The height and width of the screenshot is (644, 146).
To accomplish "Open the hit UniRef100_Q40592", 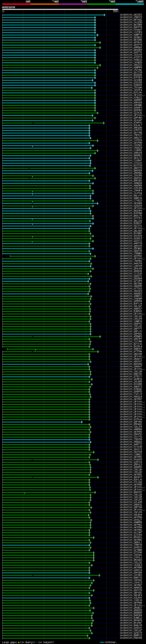I will click(x=131, y=256).
